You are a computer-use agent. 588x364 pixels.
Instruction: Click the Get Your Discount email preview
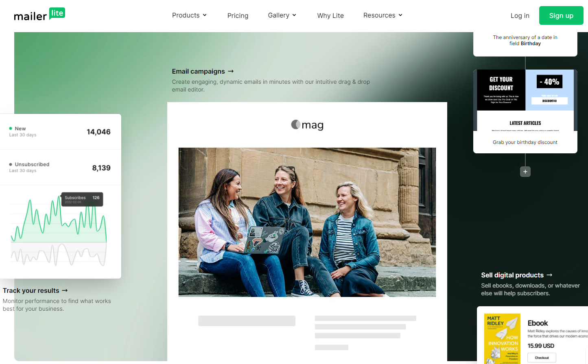click(x=525, y=100)
